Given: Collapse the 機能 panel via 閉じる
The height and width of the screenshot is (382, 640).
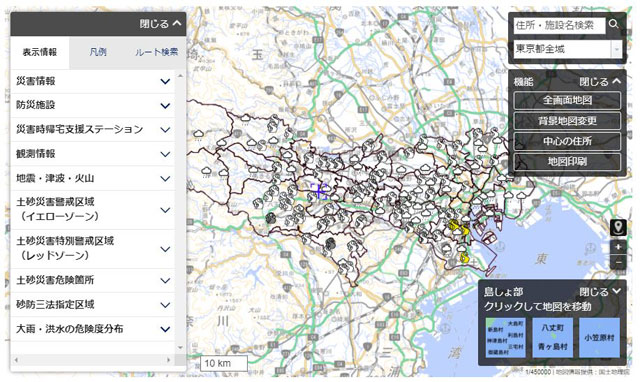Looking at the screenshot, I should pyautogui.click(x=600, y=82).
